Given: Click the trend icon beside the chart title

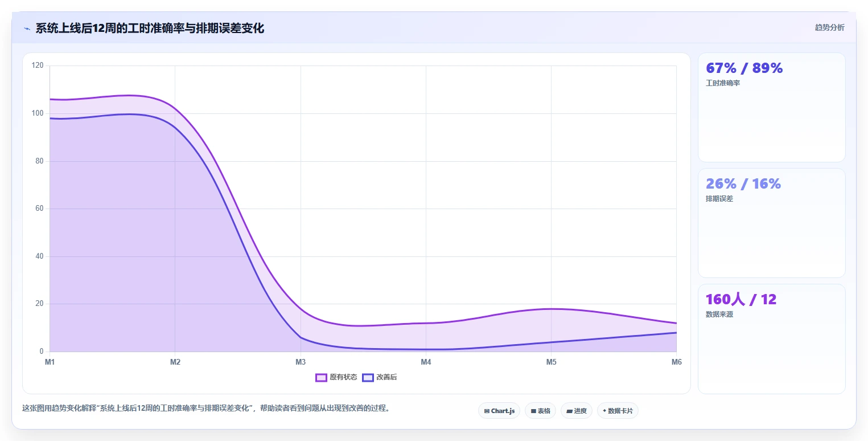Looking at the screenshot, I should tap(27, 28).
